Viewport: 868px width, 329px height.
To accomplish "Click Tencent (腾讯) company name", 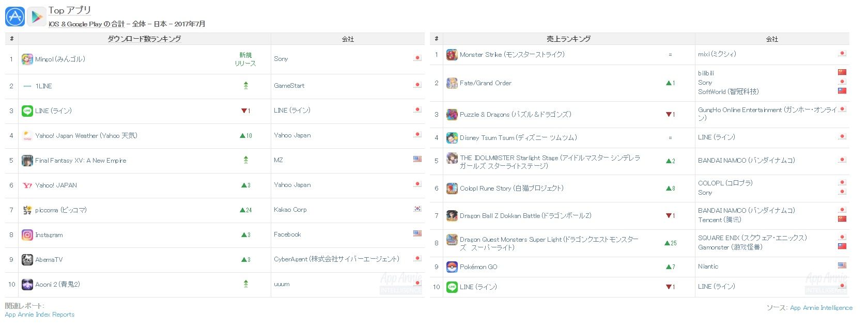I will [x=720, y=220].
